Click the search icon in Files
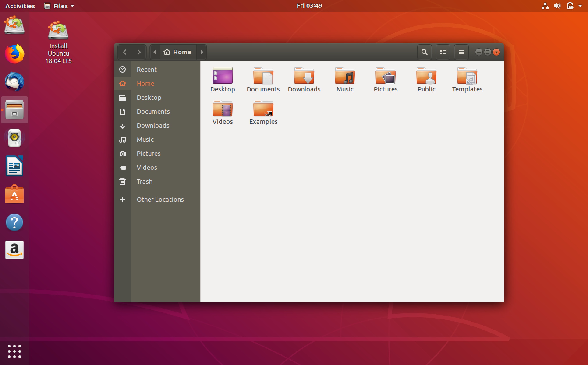 (x=424, y=52)
